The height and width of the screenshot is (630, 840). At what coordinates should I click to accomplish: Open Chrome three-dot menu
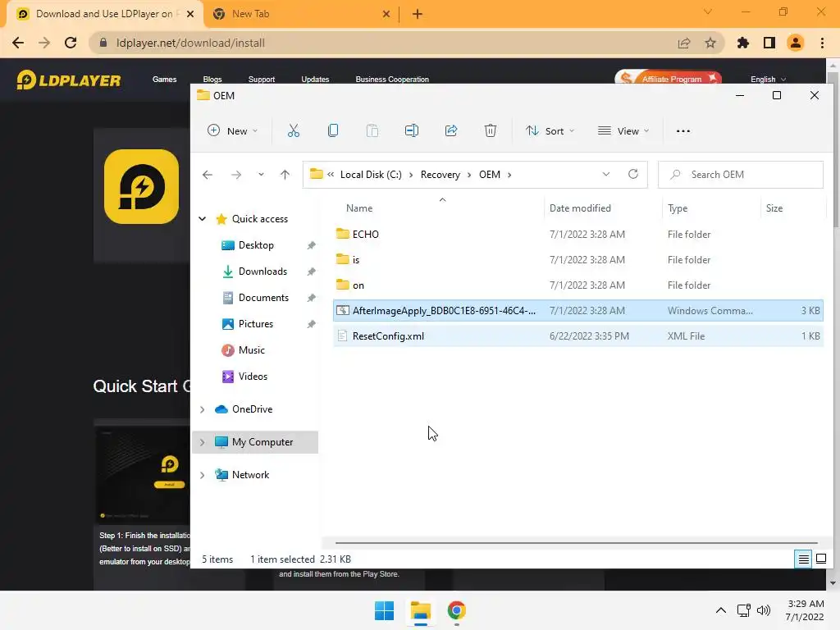coord(822,43)
